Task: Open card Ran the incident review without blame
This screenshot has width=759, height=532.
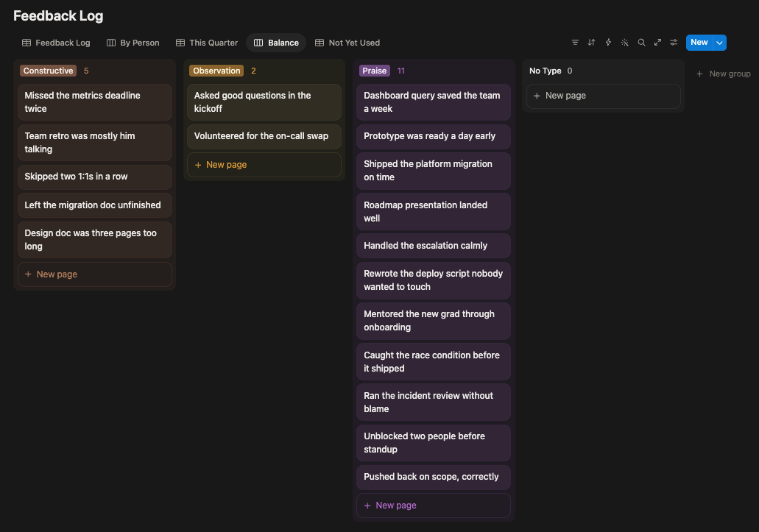Action: (x=434, y=402)
